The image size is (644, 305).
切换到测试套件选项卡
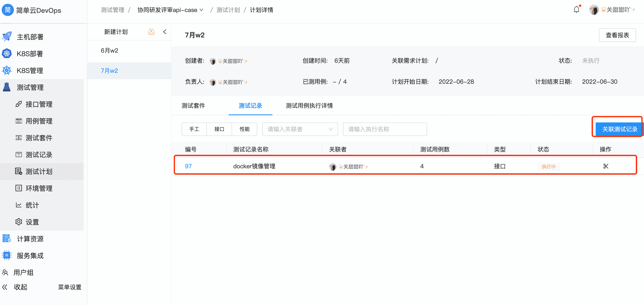click(x=193, y=106)
